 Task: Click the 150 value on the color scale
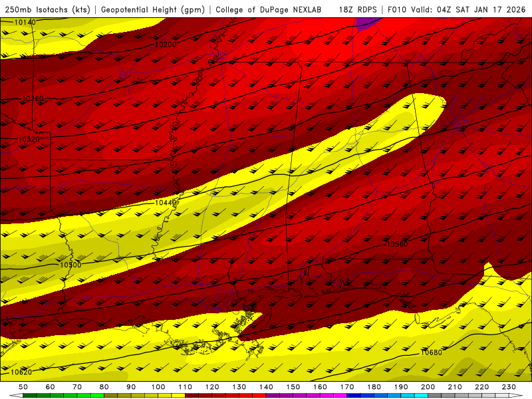293,387
